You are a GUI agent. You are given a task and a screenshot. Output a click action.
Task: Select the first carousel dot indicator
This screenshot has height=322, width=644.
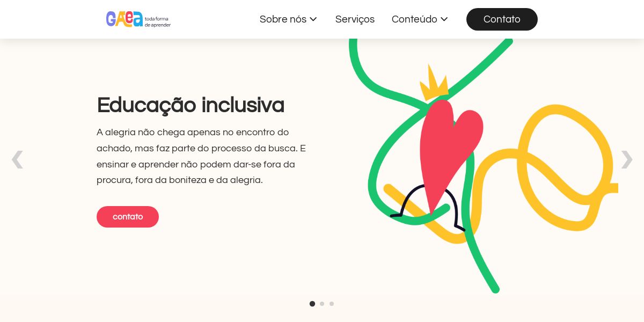point(312,304)
